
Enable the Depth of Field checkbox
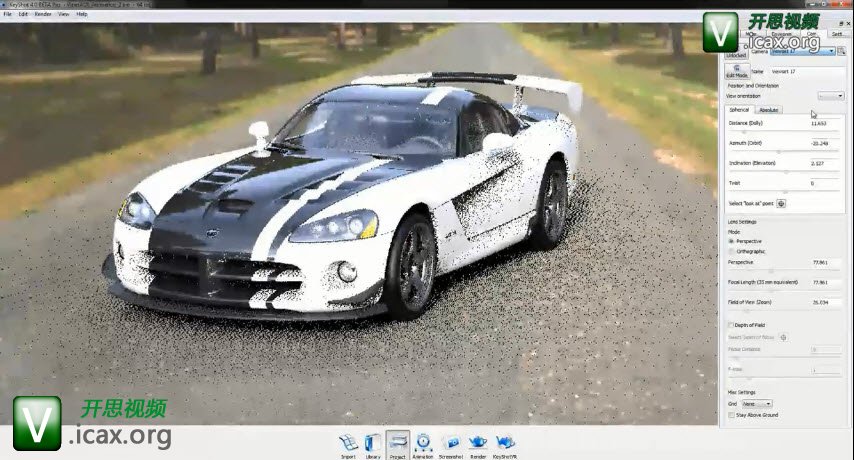point(731,325)
